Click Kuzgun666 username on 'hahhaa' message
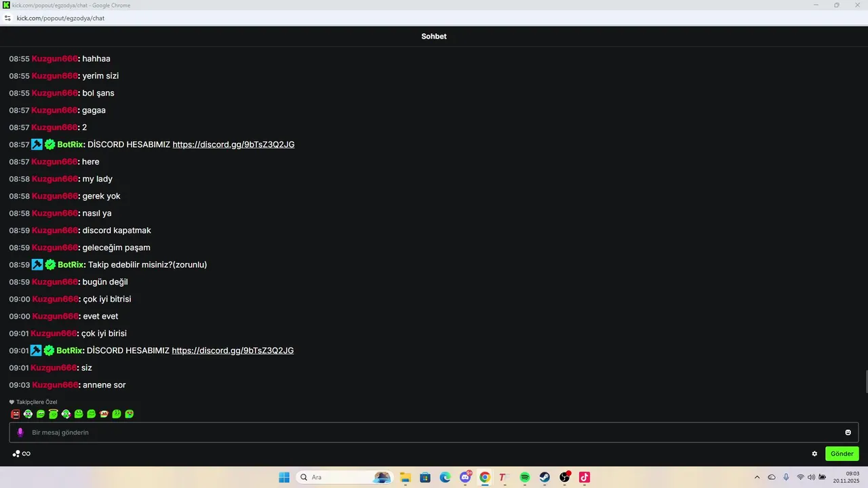 coord(55,59)
